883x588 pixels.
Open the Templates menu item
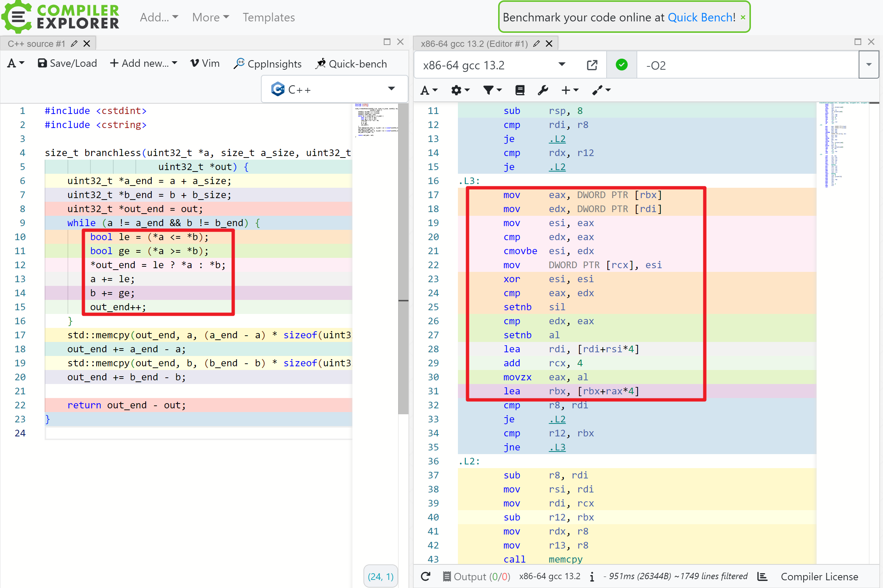269,17
